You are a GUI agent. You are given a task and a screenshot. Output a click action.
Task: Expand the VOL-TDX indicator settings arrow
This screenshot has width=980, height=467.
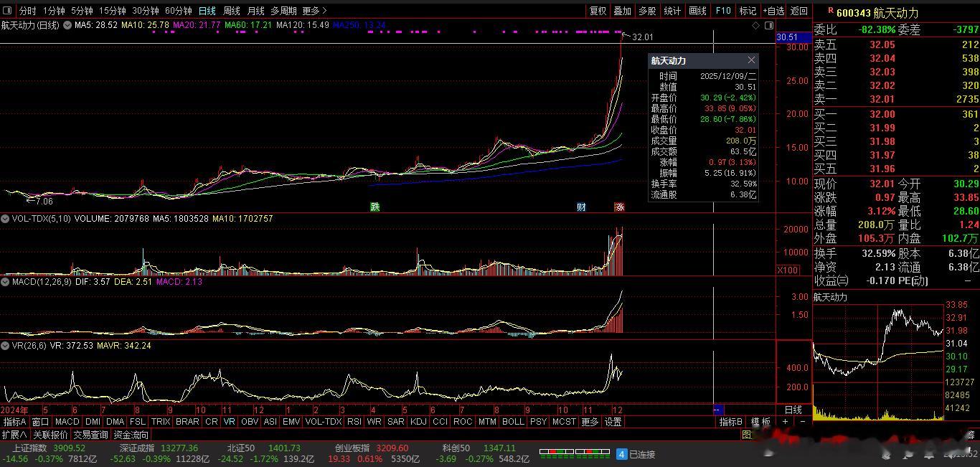[x=6, y=219]
